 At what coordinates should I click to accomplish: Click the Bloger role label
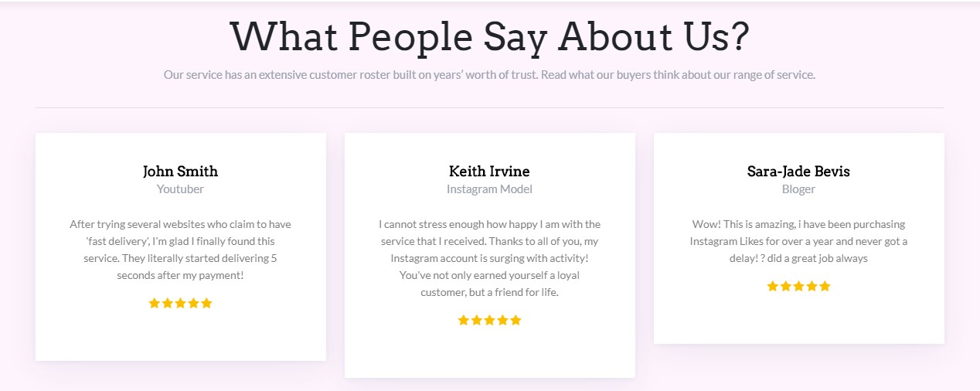pos(798,189)
